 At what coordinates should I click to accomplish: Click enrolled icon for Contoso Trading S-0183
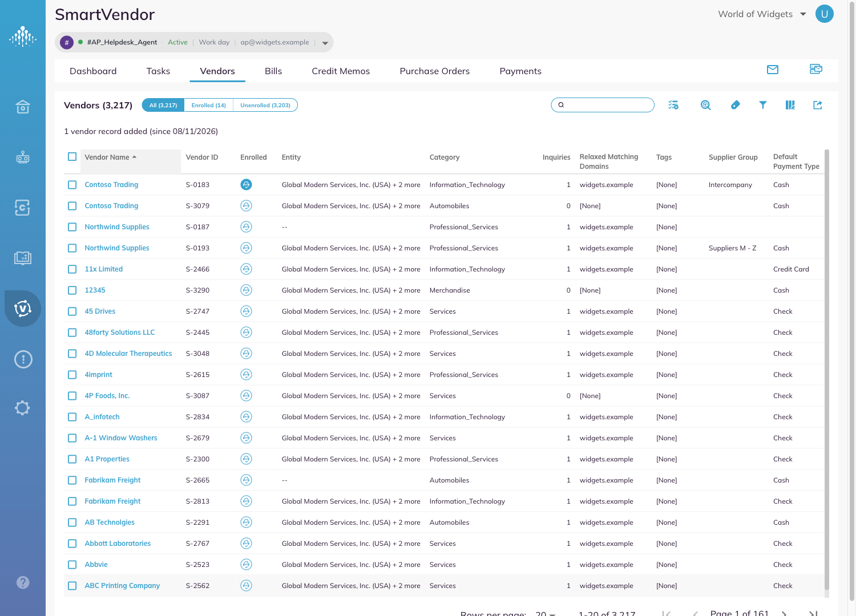(x=246, y=185)
